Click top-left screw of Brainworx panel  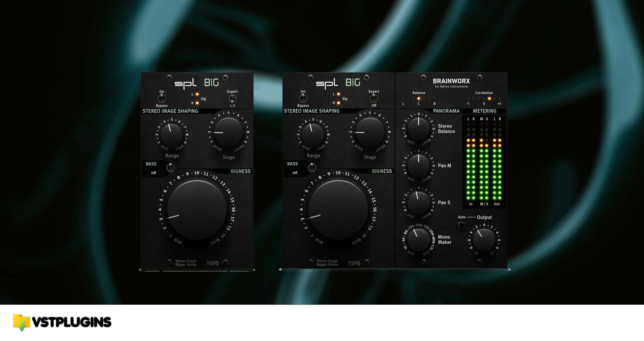423,78
